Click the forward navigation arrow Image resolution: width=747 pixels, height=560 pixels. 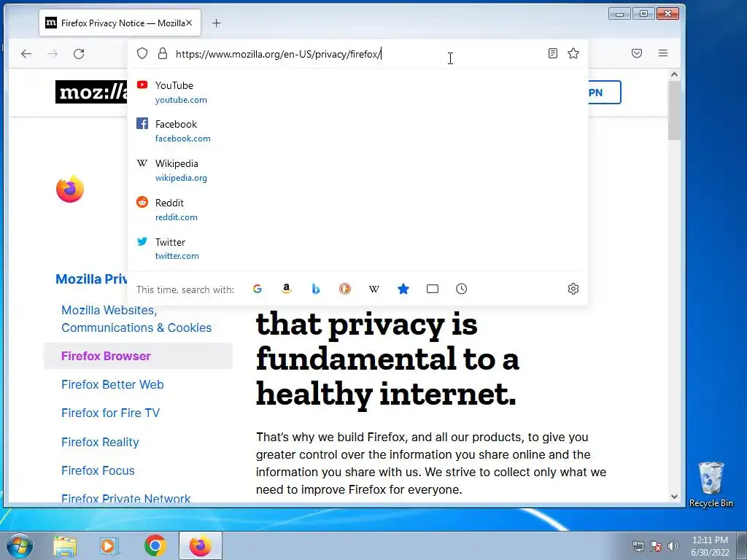(x=53, y=54)
